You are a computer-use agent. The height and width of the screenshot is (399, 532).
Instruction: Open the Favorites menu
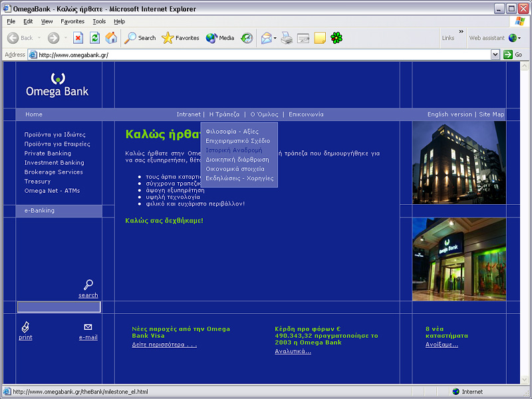(72, 21)
